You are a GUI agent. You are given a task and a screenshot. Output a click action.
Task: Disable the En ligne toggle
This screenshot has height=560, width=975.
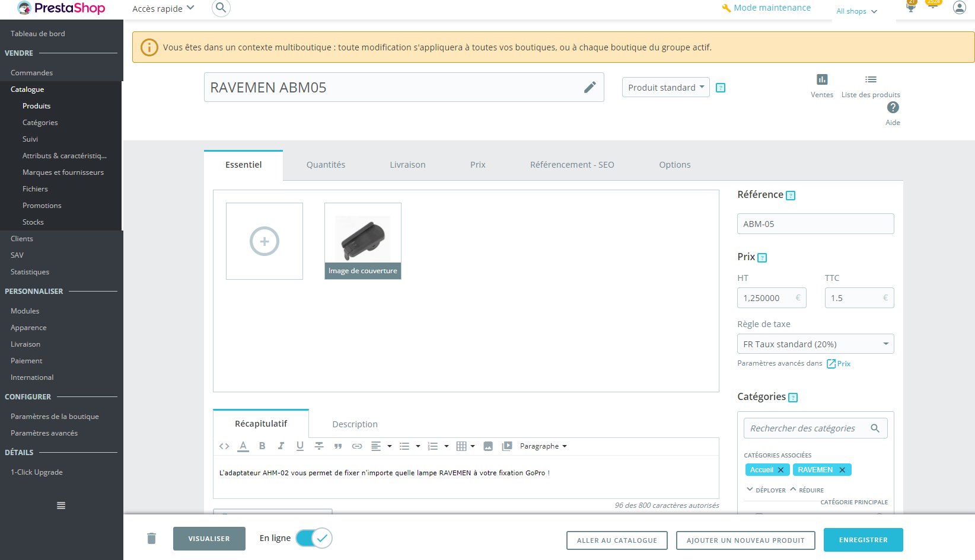(x=314, y=538)
